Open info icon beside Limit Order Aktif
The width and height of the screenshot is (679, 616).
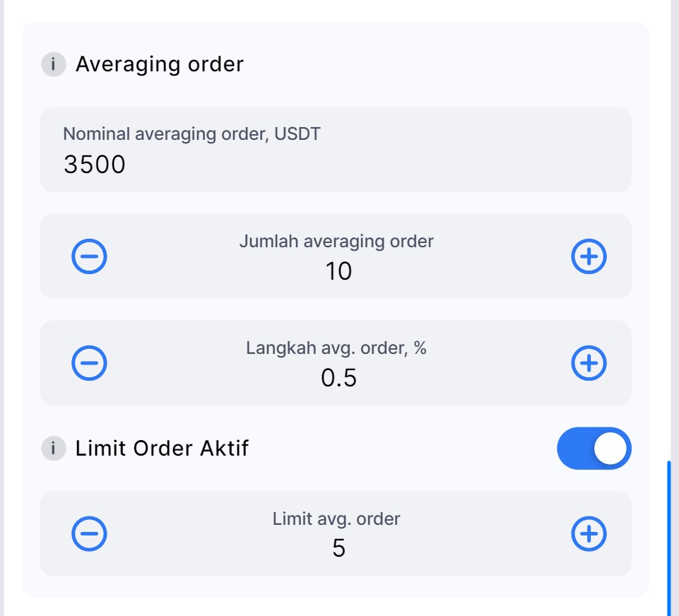[53, 449]
